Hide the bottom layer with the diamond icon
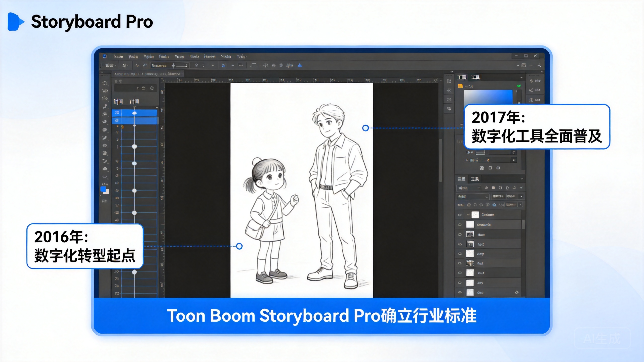This screenshot has width=644, height=362. (x=460, y=292)
